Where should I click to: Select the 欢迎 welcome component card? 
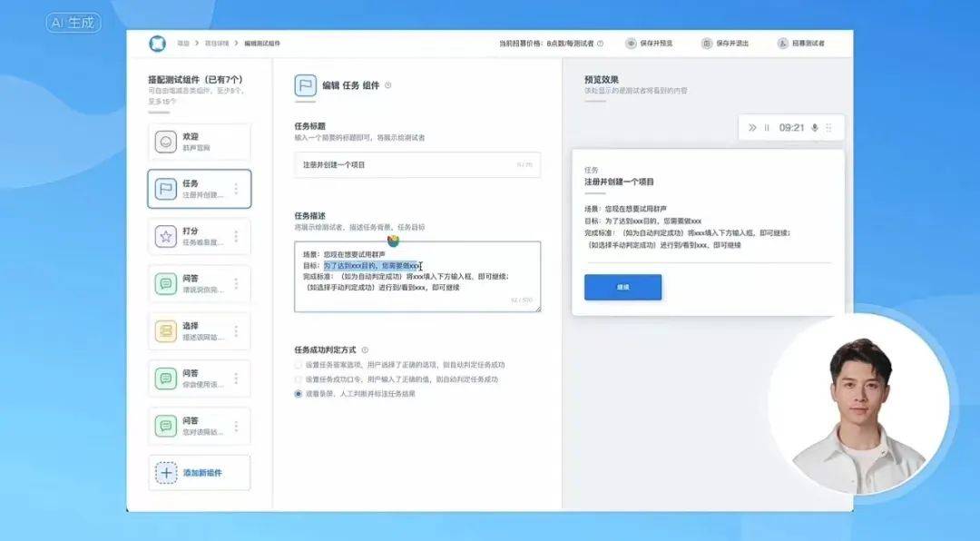(x=199, y=143)
